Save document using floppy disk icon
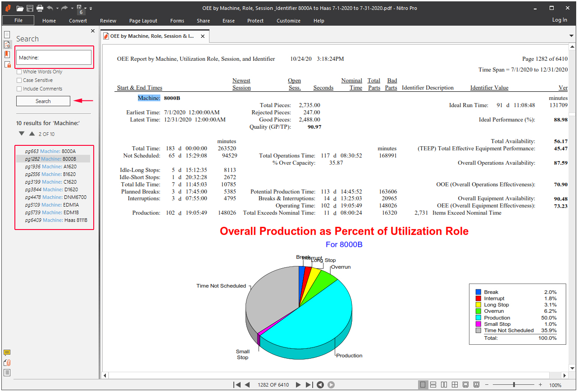This screenshot has width=578, height=392. [x=30, y=8]
